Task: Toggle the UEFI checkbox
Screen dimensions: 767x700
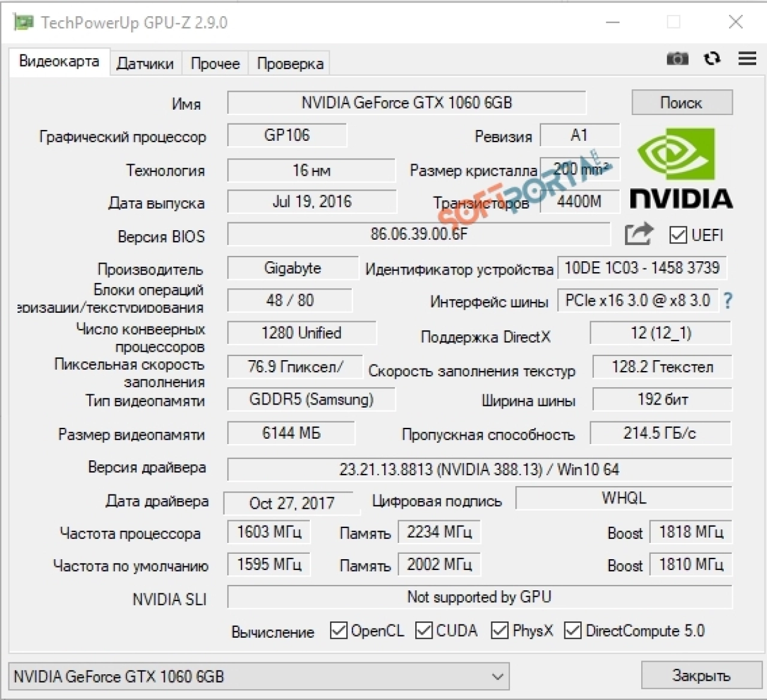Action: [x=678, y=235]
